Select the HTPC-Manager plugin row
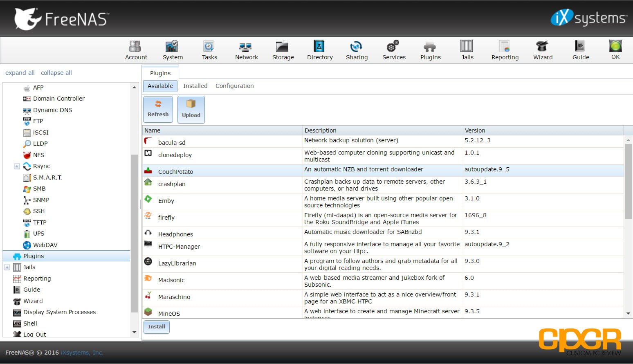This screenshot has width=633, height=364. (x=383, y=248)
